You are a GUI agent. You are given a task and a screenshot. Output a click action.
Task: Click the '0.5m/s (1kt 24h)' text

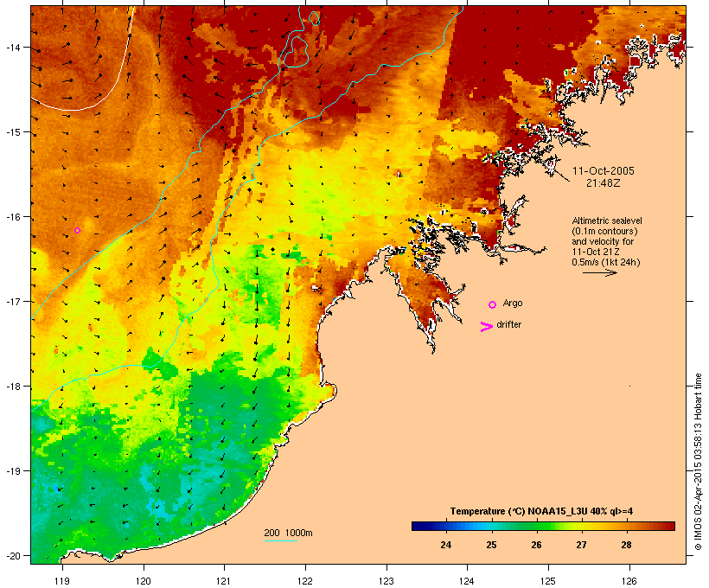(606, 262)
